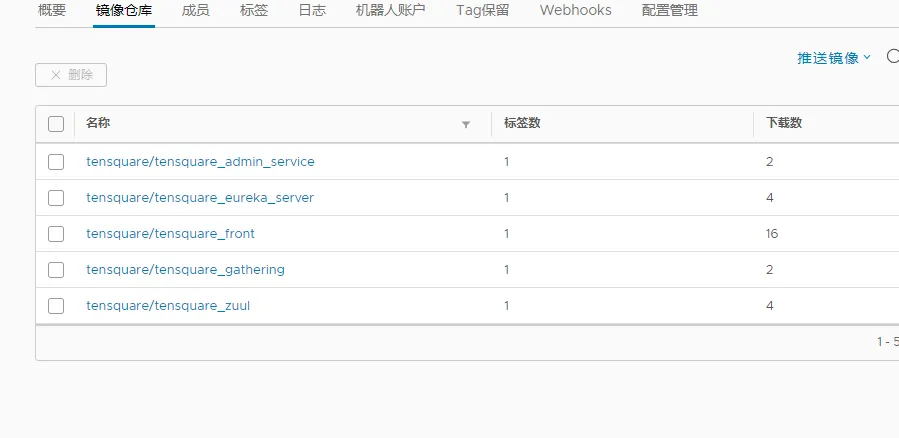Filter repositories by name using the filter icon

coord(466,124)
